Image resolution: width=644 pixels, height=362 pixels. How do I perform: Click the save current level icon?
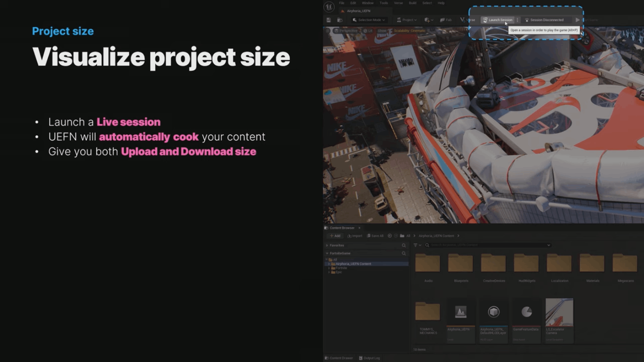(x=328, y=20)
